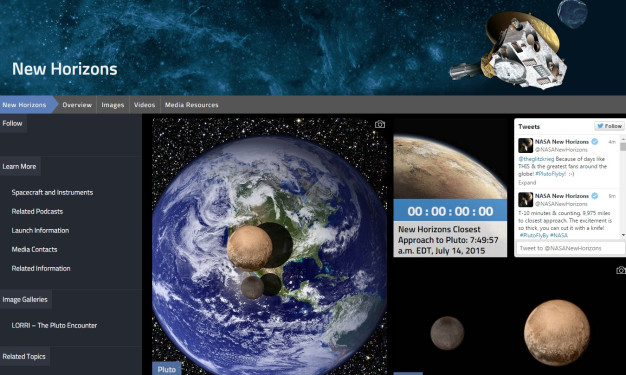626x375 pixels.
Task: Open NASA New Horizons avatar on first tweet
Action: click(x=525, y=145)
